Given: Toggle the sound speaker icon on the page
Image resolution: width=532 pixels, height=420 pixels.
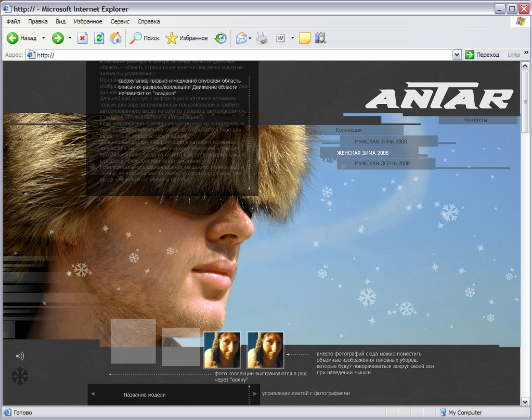Looking at the screenshot, I should [20, 356].
